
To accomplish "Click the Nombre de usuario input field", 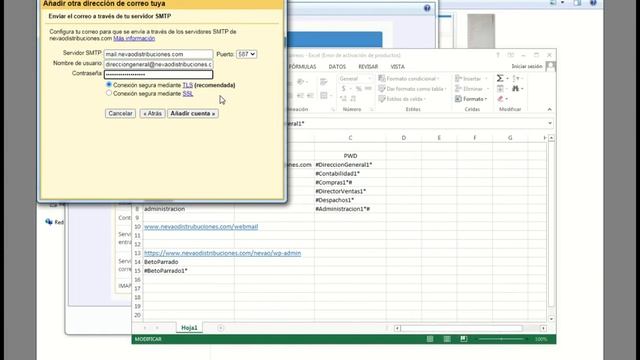I will coord(158,64).
